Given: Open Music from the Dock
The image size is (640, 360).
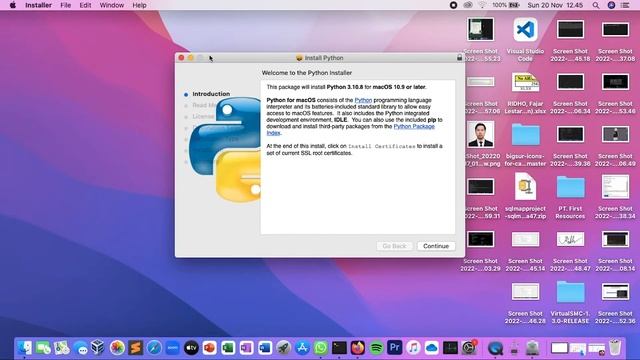Looking at the screenshot, I should [x=413, y=348].
